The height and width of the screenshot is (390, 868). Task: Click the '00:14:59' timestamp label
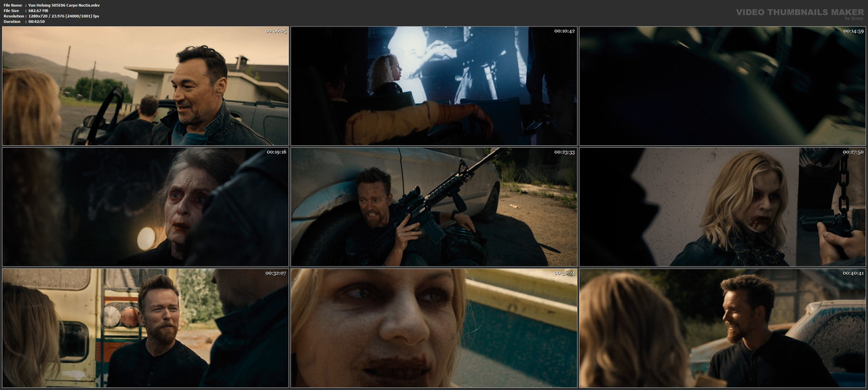853,31
